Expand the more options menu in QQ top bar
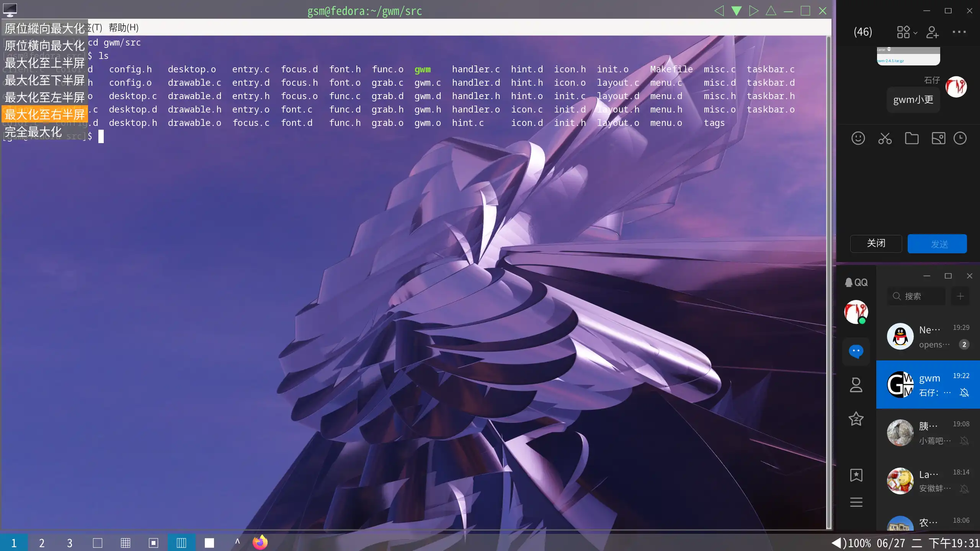This screenshot has height=551, width=980. pyautogui.click(x=960, y=32)
